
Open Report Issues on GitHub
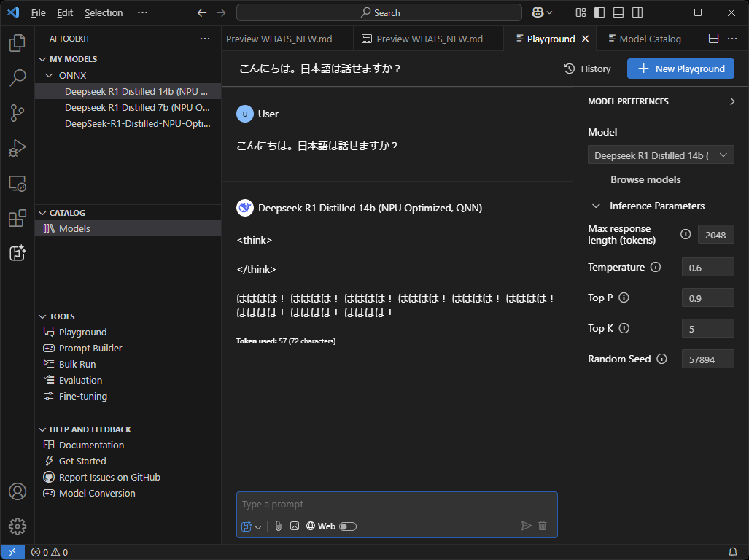coord(109,477)
